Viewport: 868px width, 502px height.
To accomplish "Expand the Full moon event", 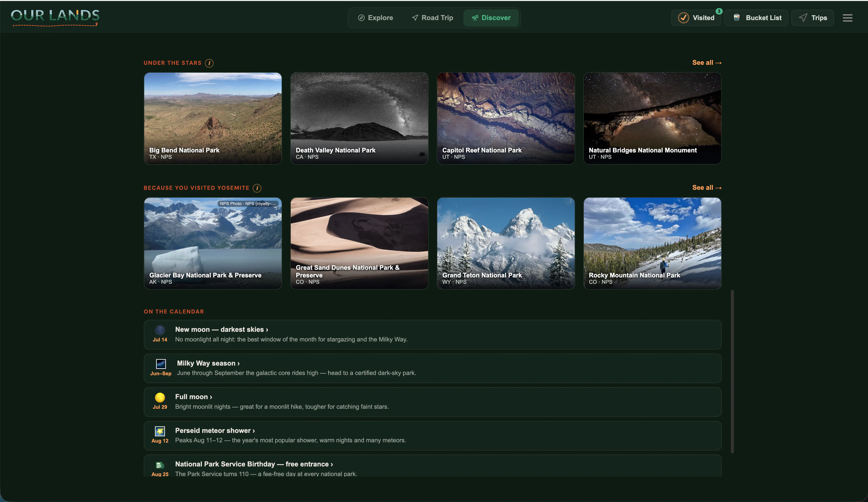I will [433, 402].
